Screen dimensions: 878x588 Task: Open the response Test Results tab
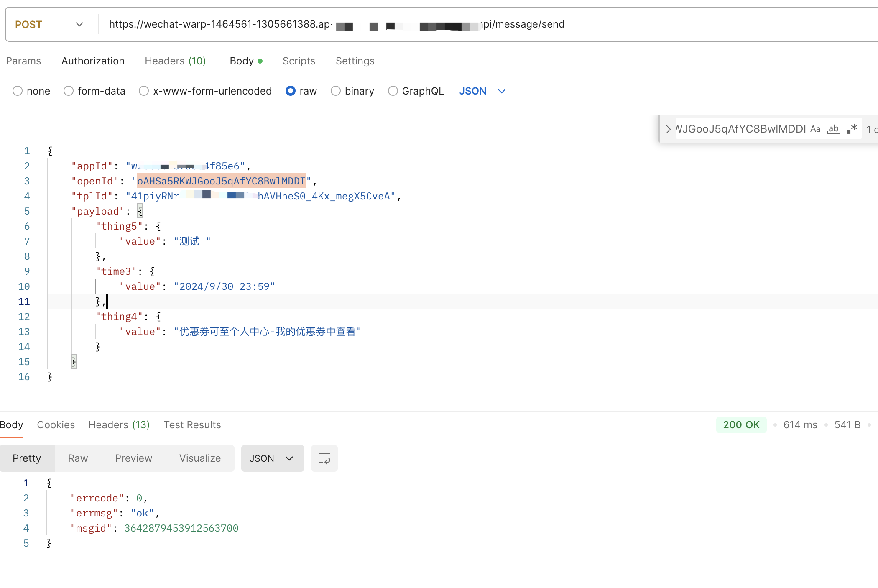point(192,425)
